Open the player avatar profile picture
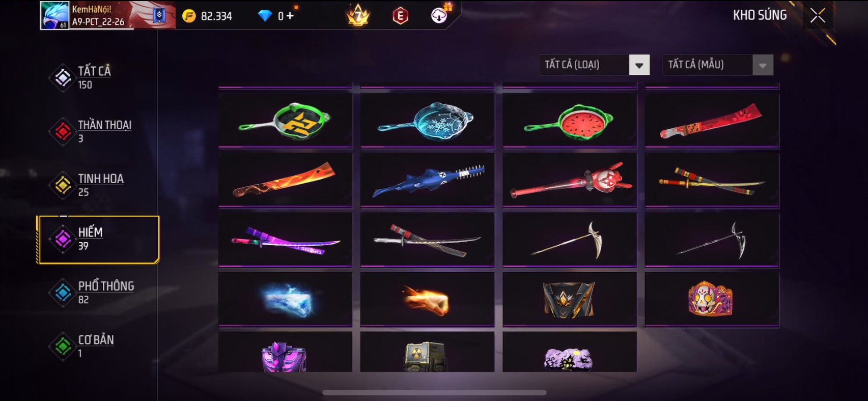This screenshot has width=868, height=401. pos(54,15)
